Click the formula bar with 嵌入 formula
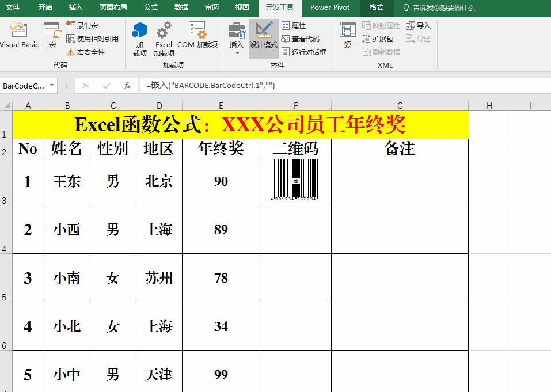This screenshot has width=551, height=392. point(345,86)
